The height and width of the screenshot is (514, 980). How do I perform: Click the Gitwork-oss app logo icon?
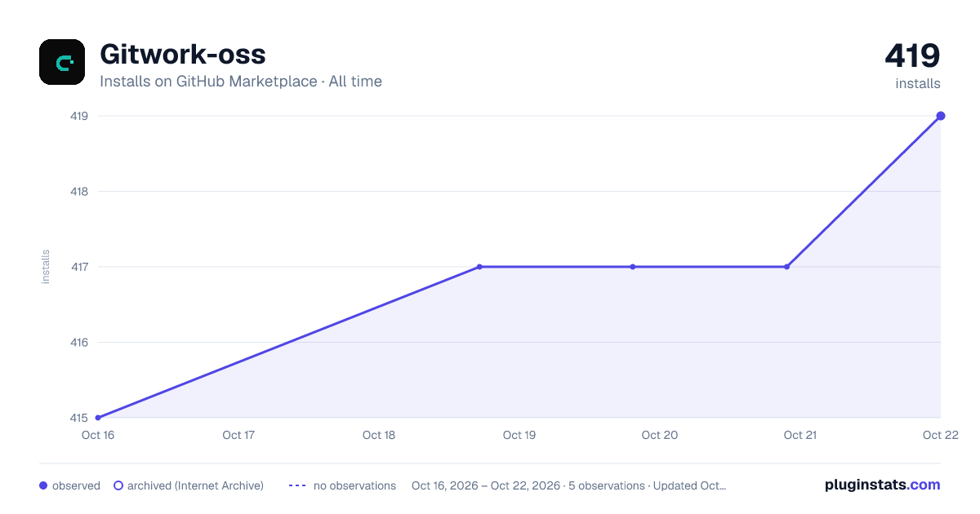pyautogui.click(x=62, y=62)
